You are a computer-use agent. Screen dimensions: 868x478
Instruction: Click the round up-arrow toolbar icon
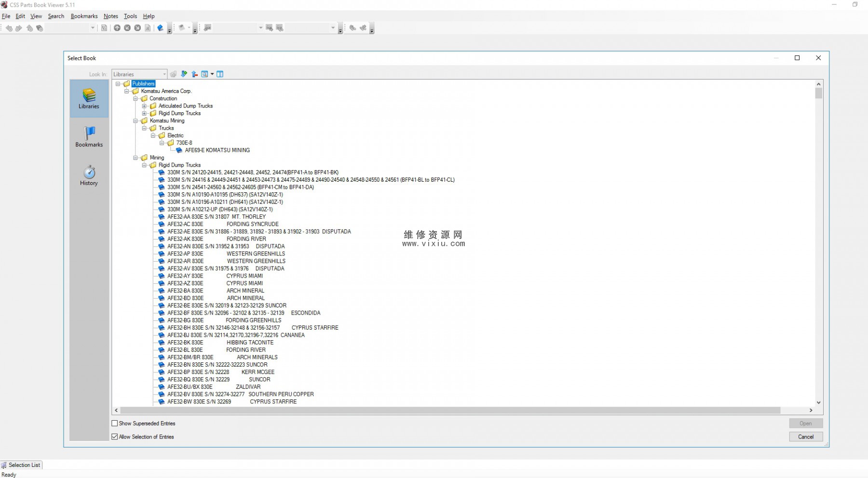117,28
